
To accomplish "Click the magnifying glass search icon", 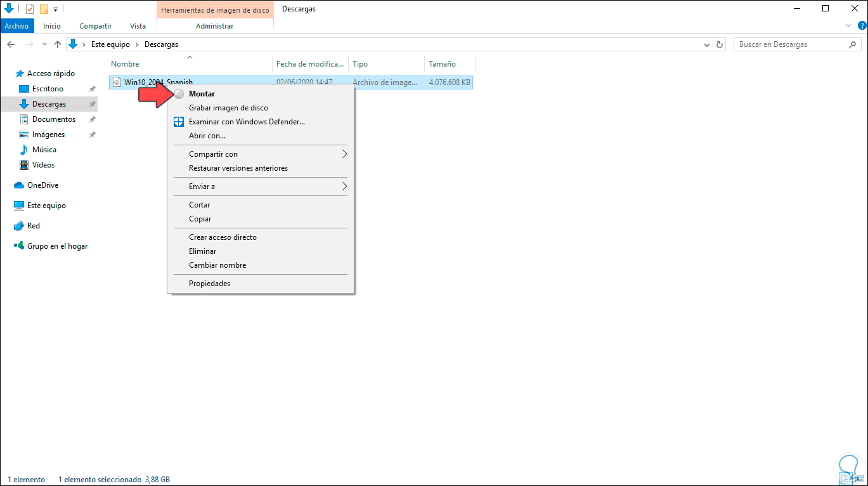I will [x=852, y=44].
